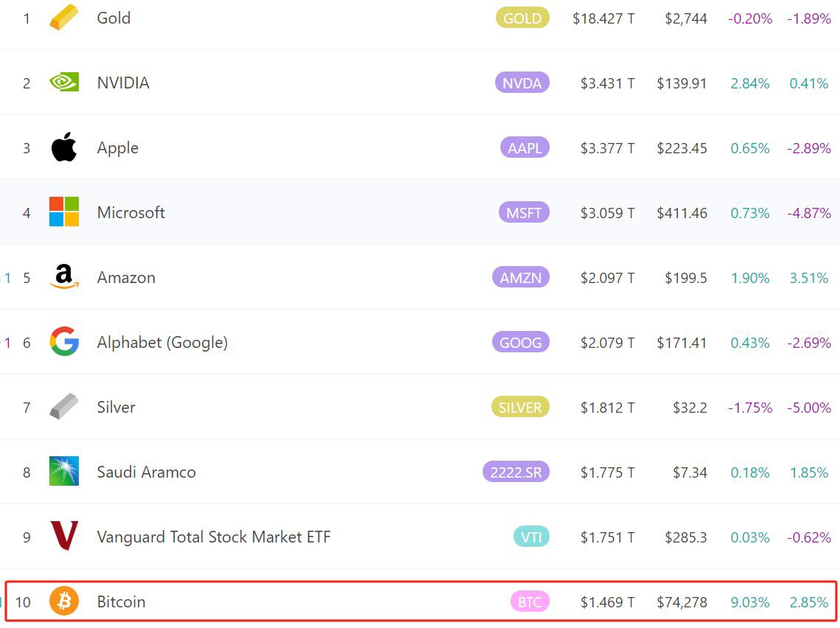Select Silver price $32.2
Viewport: 840px width, 628px height.
pos(690,408)
